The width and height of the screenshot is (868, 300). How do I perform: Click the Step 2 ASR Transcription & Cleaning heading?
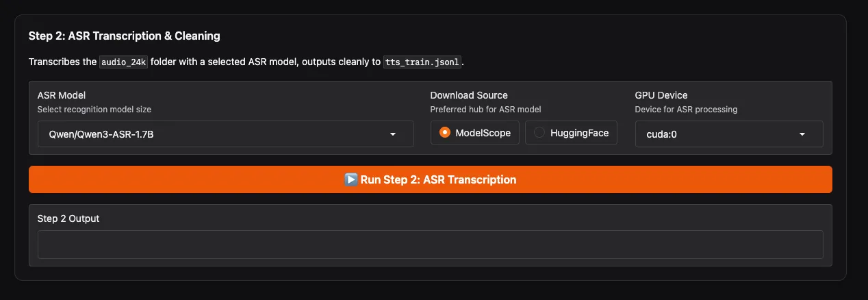tap(124, 36)
